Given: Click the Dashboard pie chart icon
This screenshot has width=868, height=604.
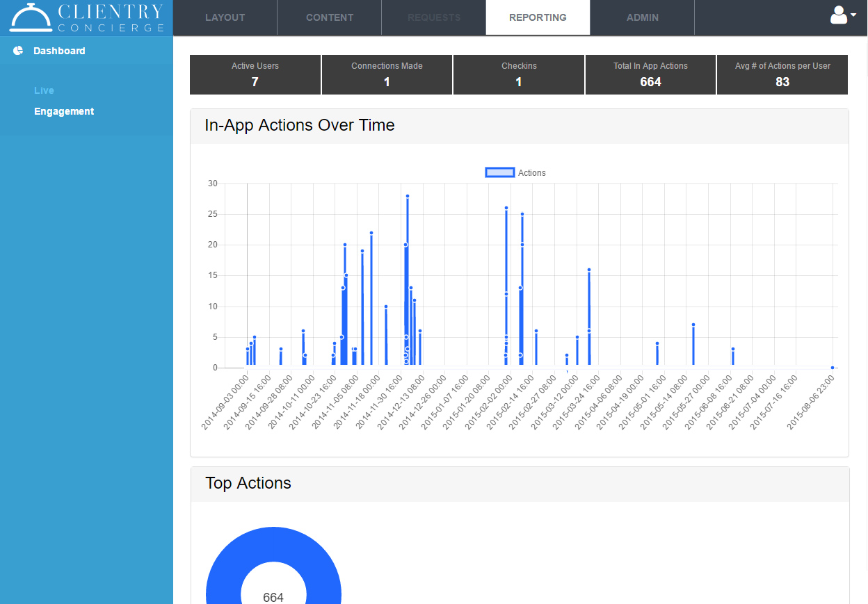Looking at the screenshot, I should click(18, 51).
